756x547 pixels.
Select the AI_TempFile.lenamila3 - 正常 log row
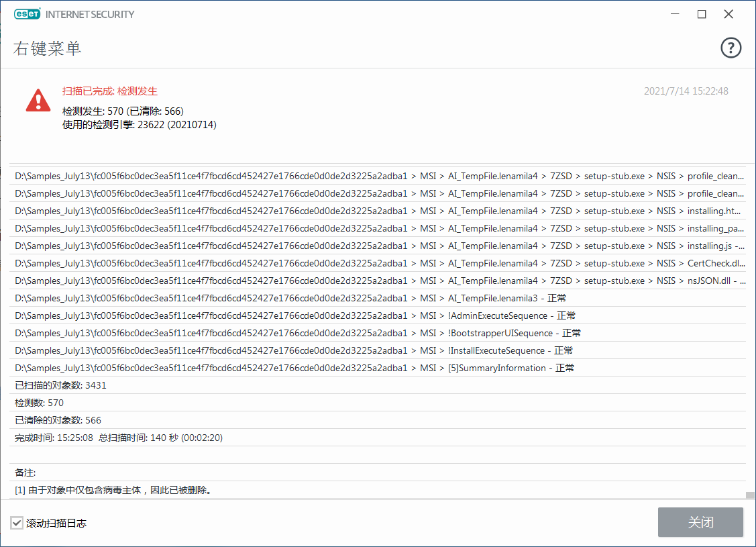[x=378, y=298]
